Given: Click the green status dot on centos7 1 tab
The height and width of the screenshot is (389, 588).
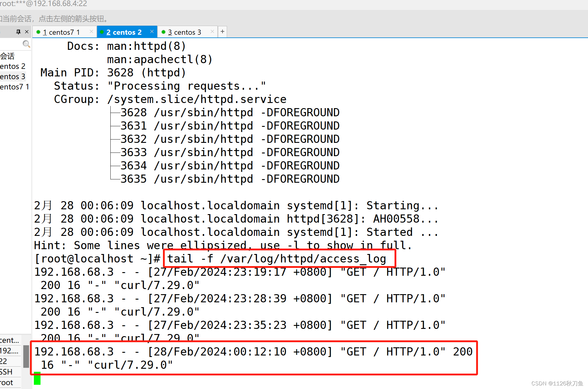Looking at the screenshot, I should point(38,32).
